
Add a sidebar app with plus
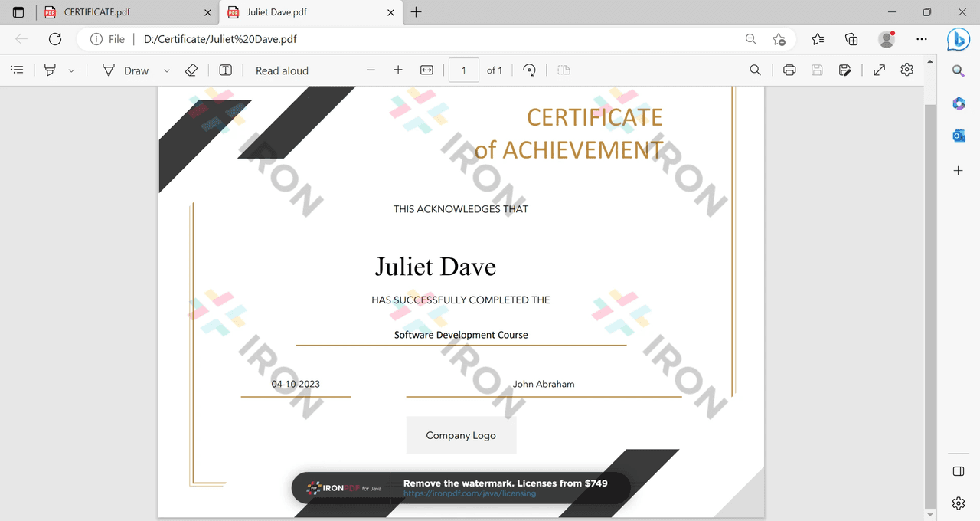(x=959, y=170)
